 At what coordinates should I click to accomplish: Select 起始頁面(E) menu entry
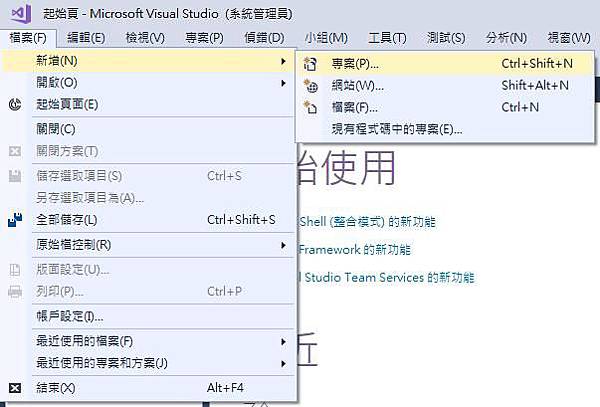pos(148,104)
